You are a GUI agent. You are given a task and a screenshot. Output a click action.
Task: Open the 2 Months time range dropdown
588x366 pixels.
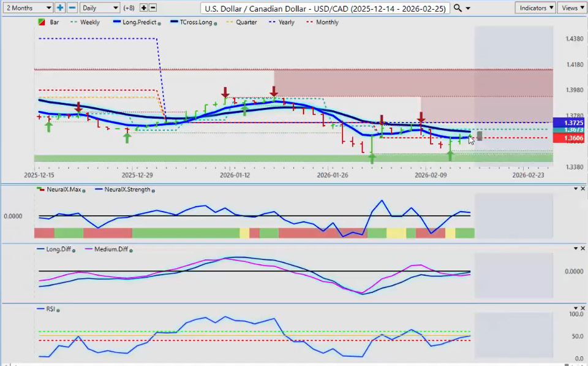point(28,8)
